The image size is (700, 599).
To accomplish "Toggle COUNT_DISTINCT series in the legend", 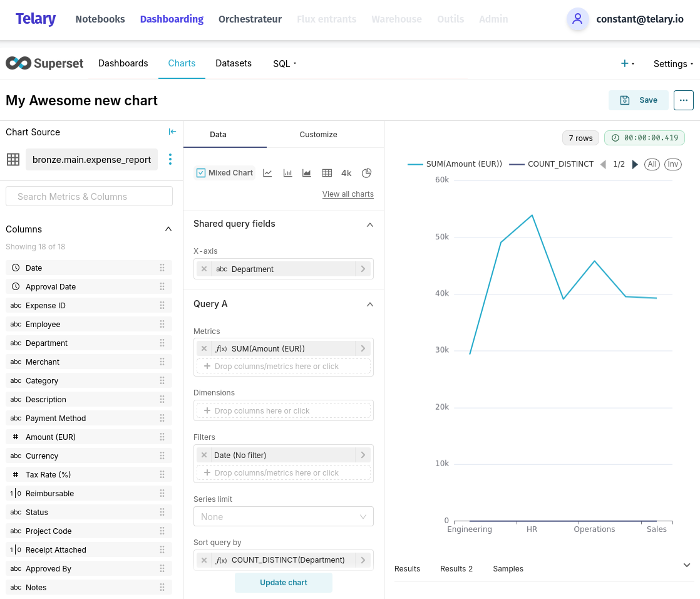I will pyautogui.click(x=552, y=164).
